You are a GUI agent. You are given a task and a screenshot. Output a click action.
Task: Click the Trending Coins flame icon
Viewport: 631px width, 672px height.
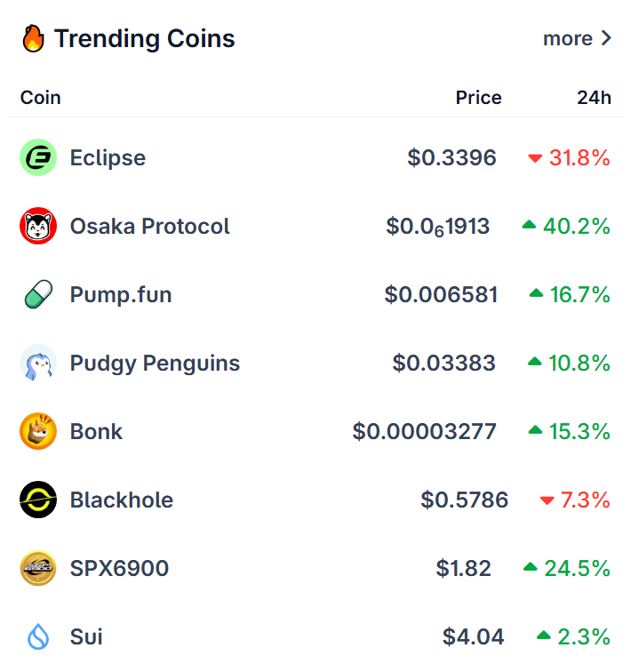pyautogui.click(x=34, y=38)
